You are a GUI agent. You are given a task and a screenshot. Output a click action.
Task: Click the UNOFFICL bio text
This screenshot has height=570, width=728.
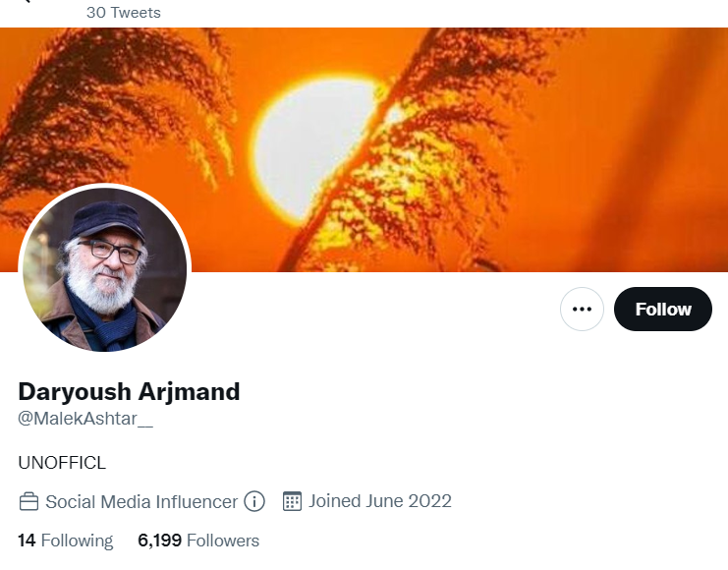[x=62, y=463]
